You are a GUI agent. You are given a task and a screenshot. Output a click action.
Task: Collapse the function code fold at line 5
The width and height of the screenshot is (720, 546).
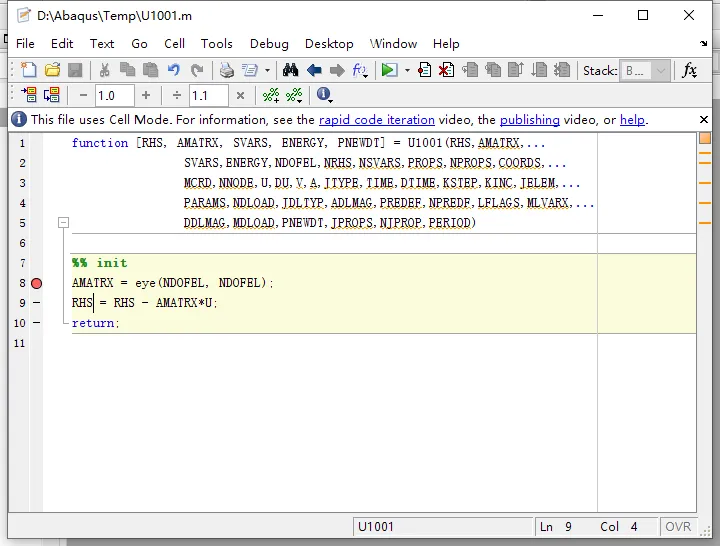[x=63, y=223]
